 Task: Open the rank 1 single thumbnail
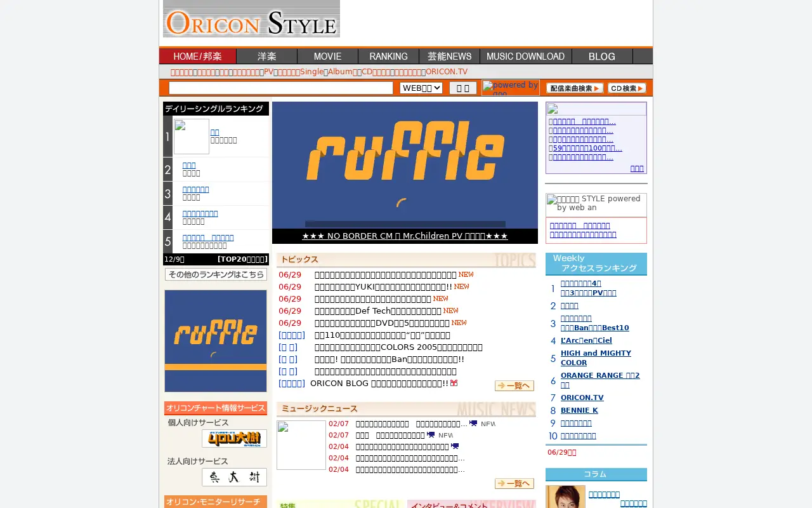[x=192, y=137]
